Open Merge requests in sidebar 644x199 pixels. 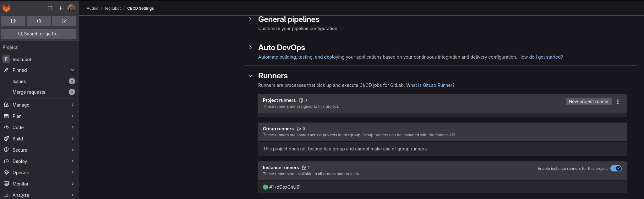[x=29, y=92]
